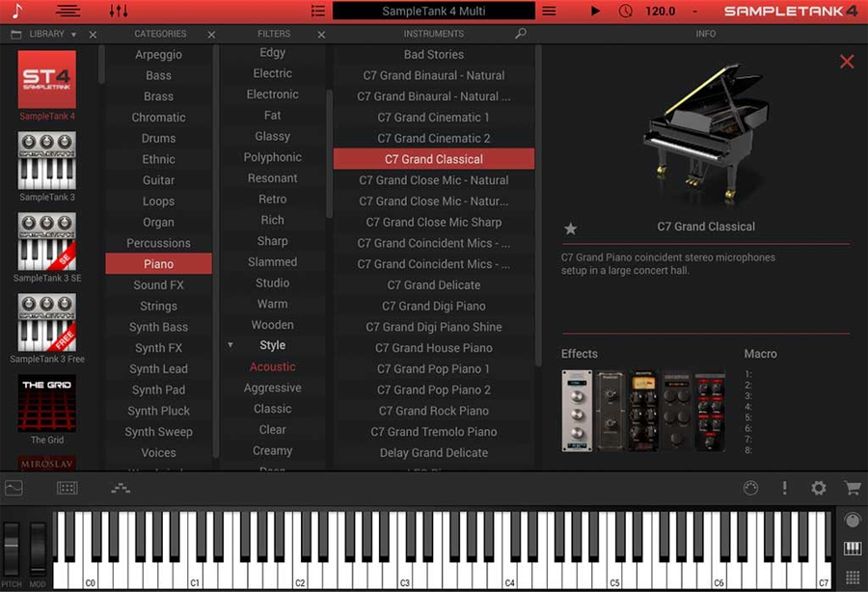Open the Library dropdown arrow

pyautogui.click(x=73, y=35)
